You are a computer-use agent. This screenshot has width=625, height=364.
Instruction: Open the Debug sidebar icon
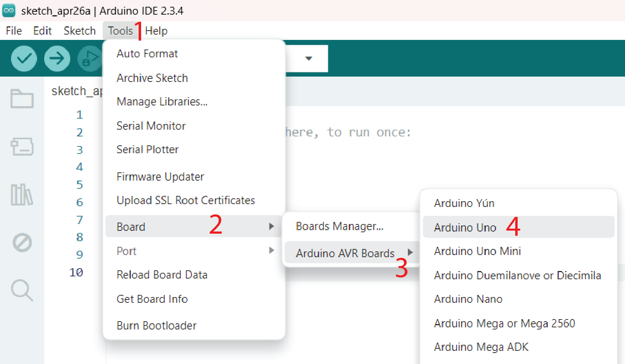(x=22, y=243)
